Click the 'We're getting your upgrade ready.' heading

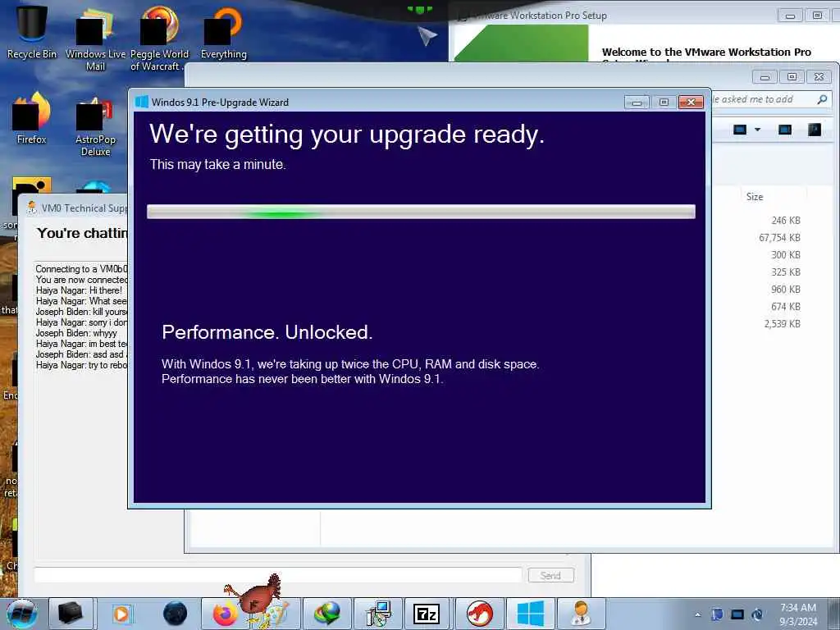tap(347, 134)
